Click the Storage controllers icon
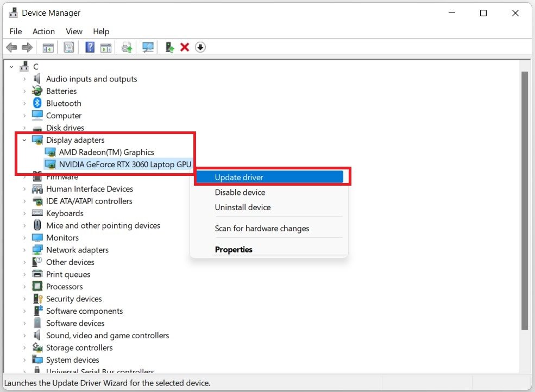This screenshot has height=392, width=535. click(37, 347)
